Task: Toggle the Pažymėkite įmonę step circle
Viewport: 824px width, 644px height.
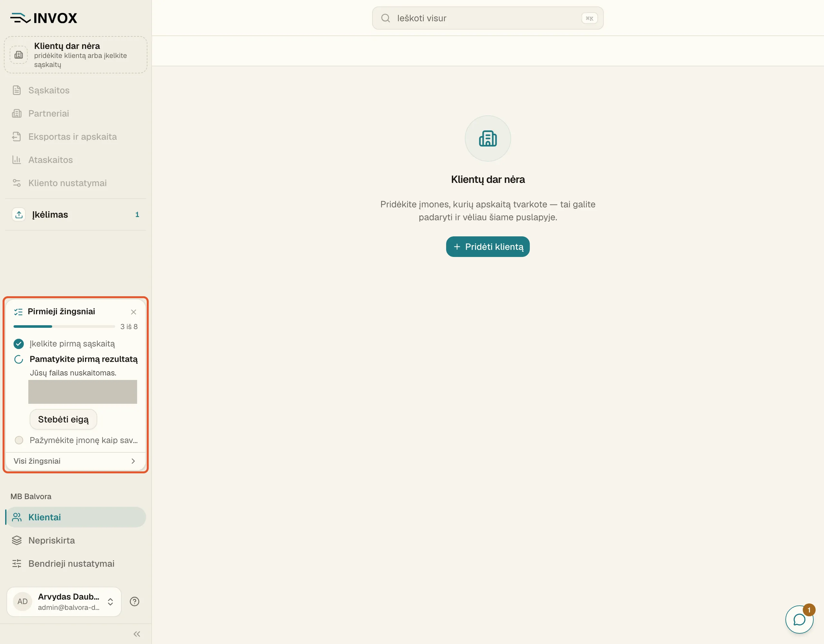Action: 19,440
